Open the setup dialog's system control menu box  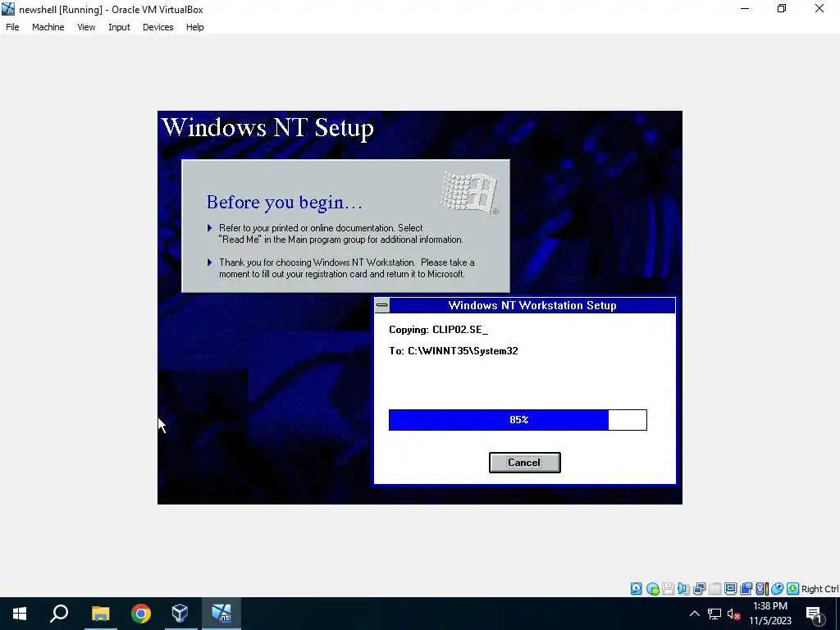click(x=382, y=305)
